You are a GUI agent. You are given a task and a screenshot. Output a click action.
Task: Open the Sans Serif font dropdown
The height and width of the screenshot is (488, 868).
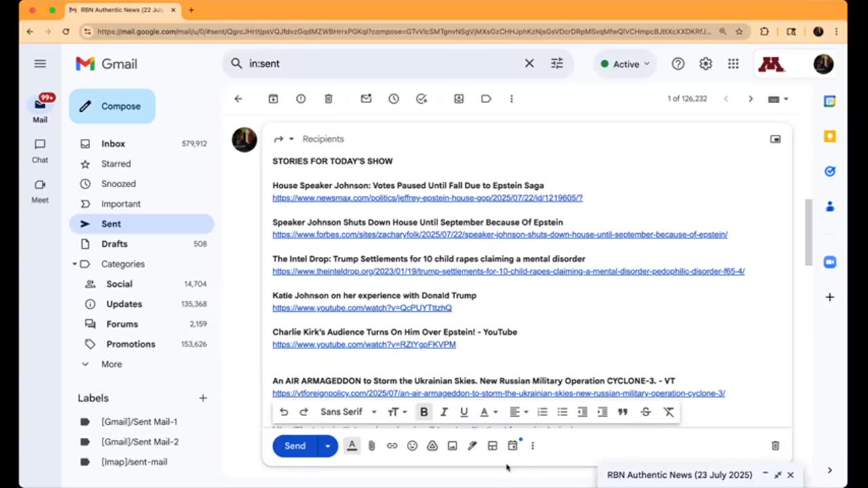[x=349, y=412]
